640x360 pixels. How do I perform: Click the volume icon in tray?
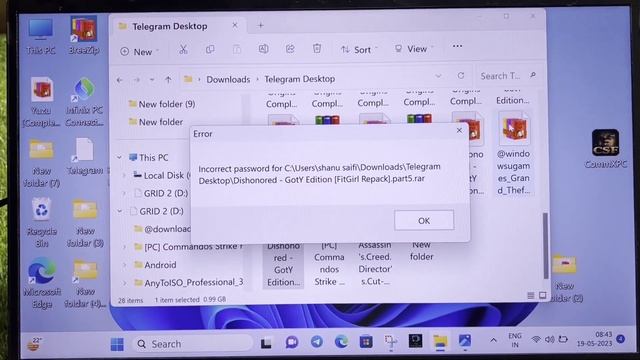click(549, 339)
